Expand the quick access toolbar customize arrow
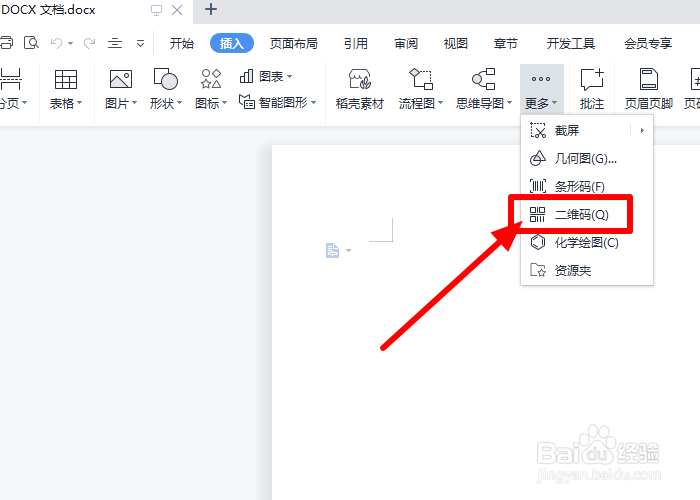This screenshot has width=700, height=500. (x=140, y=43)
